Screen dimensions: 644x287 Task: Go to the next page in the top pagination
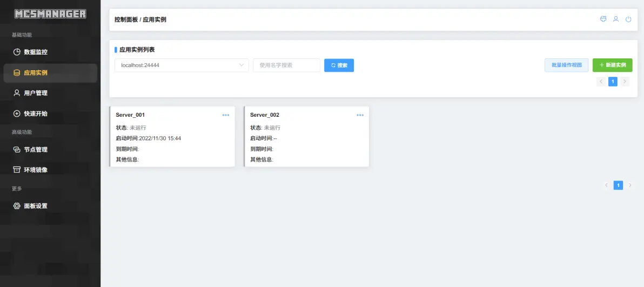(x=625, y=82)
